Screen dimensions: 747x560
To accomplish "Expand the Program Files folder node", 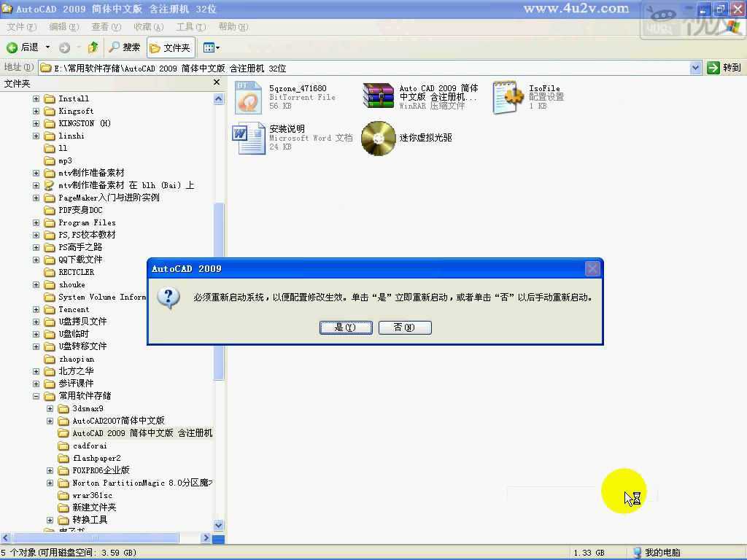I will click(x=36, y=222).
